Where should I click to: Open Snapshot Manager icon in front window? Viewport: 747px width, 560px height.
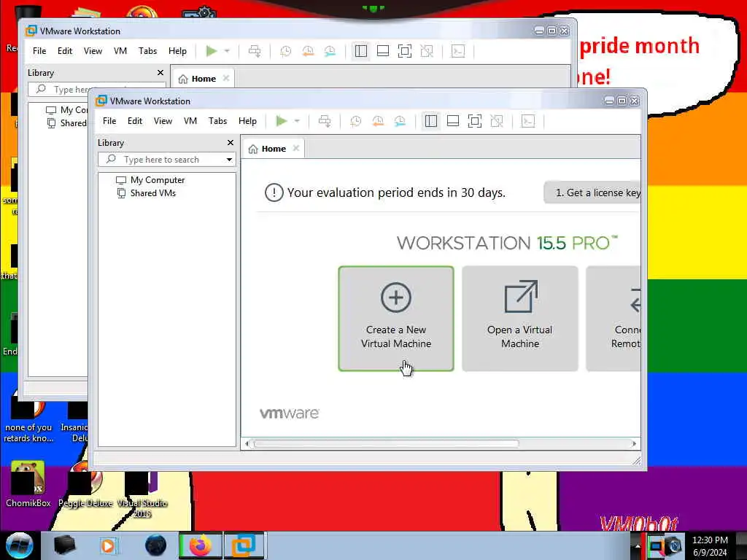pos(400,121)
